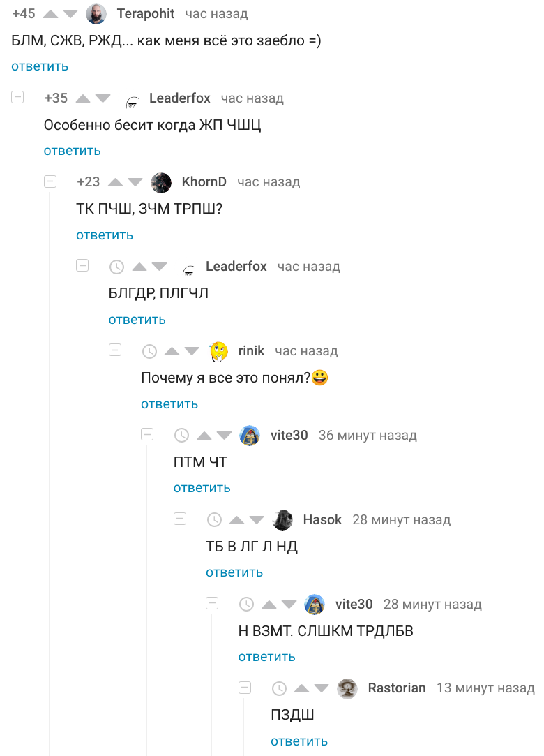Collapse the Leaderfox +35 comment thread
Viewport: 544px width, 756px height.
[x=17, y=98]
